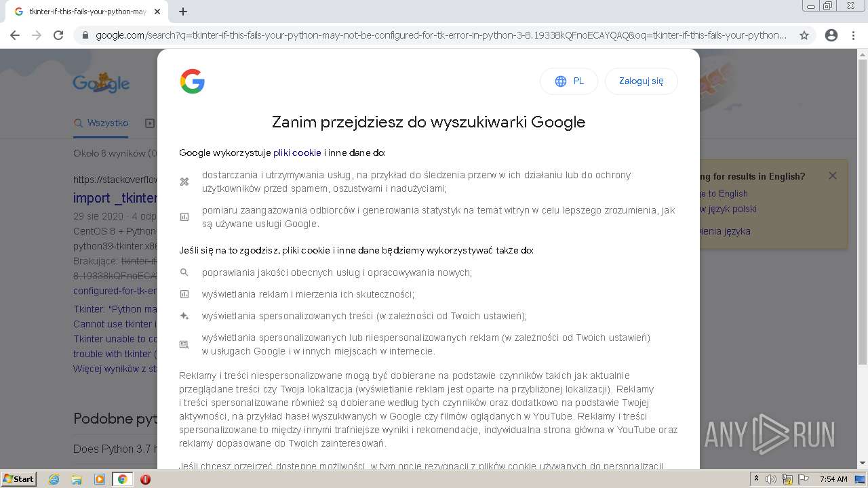Click the Tkinter 'Python ma' sublink

[115, 309]
